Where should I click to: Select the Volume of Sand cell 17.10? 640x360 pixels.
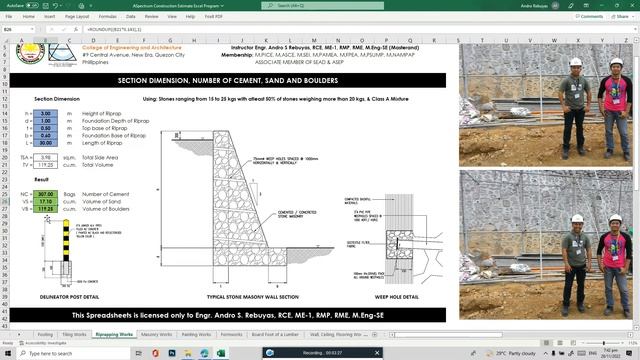pos(45,202)
